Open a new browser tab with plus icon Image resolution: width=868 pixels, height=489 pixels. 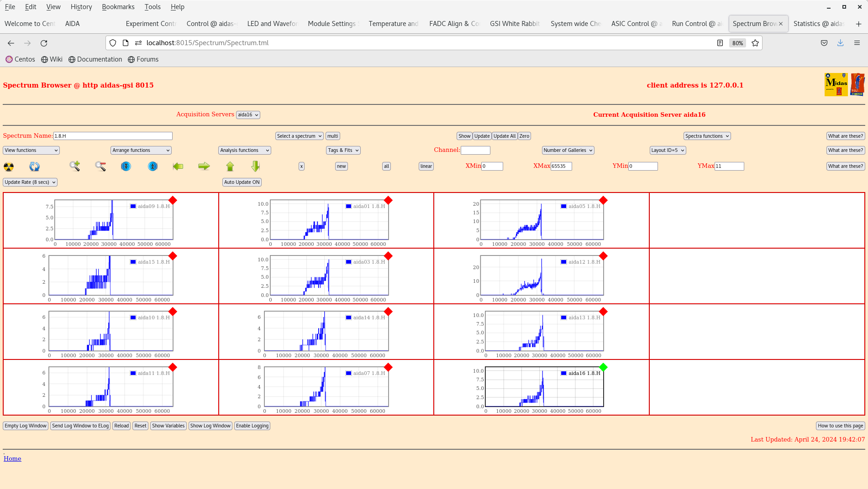858,24
